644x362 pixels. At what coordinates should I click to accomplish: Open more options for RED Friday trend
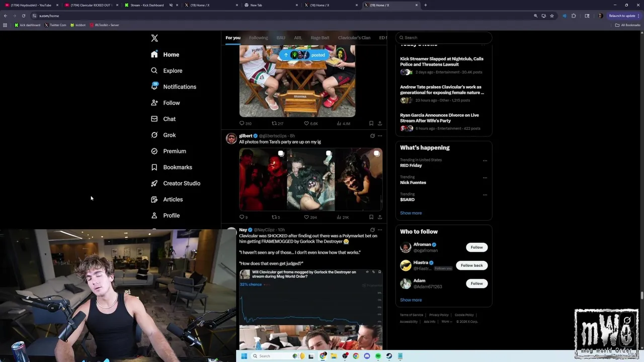[485, 161]
